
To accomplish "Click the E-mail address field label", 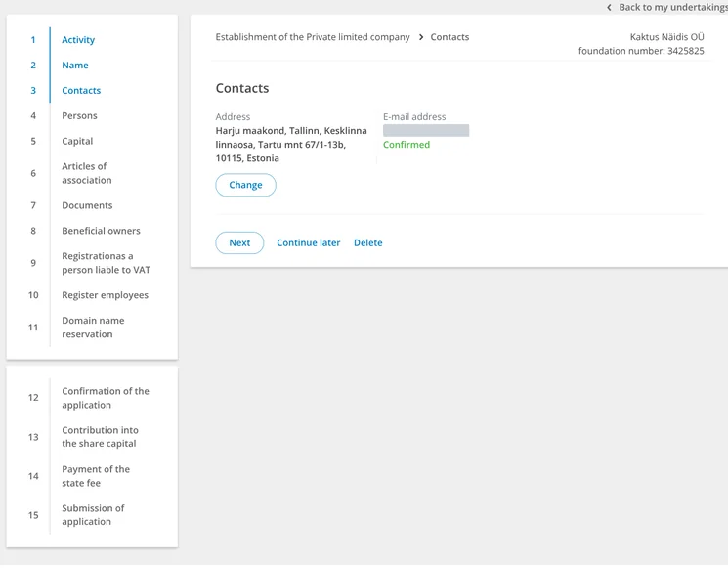I will (414, 117).
